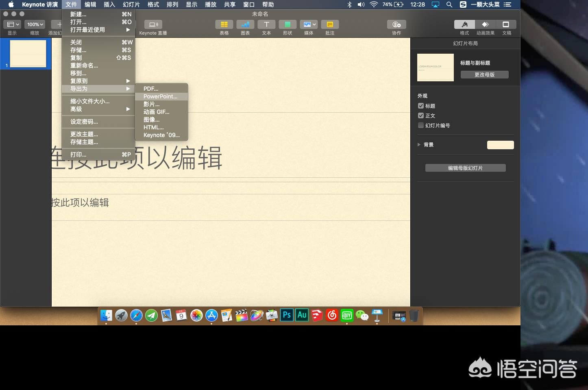Choose HTML… export option

(x=161, y=127)
